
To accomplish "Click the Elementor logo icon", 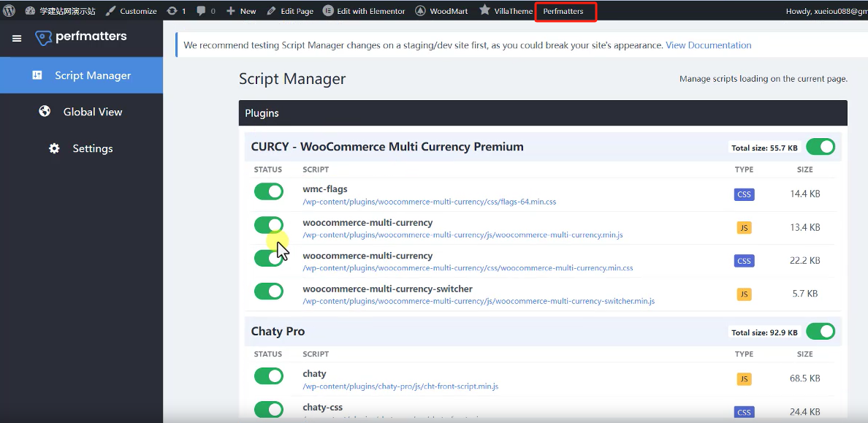I will [x=327, y=10].
